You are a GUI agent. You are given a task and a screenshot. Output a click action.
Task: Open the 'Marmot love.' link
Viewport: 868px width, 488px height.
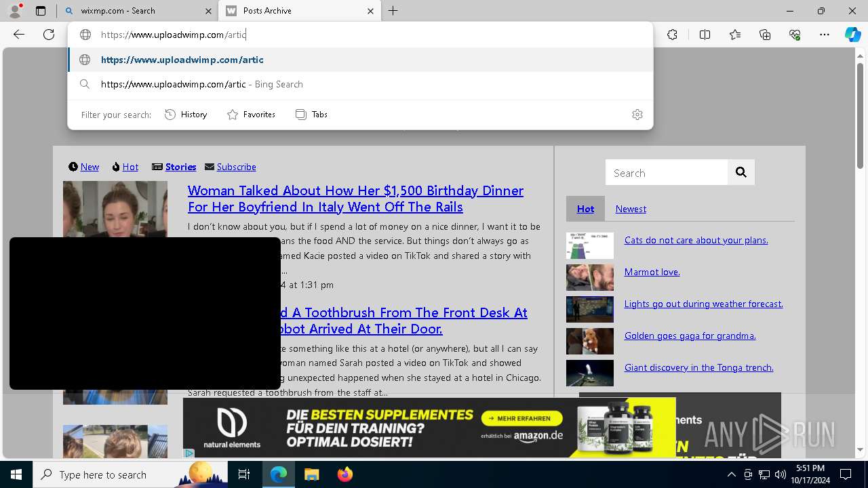(x=652, y=272)
